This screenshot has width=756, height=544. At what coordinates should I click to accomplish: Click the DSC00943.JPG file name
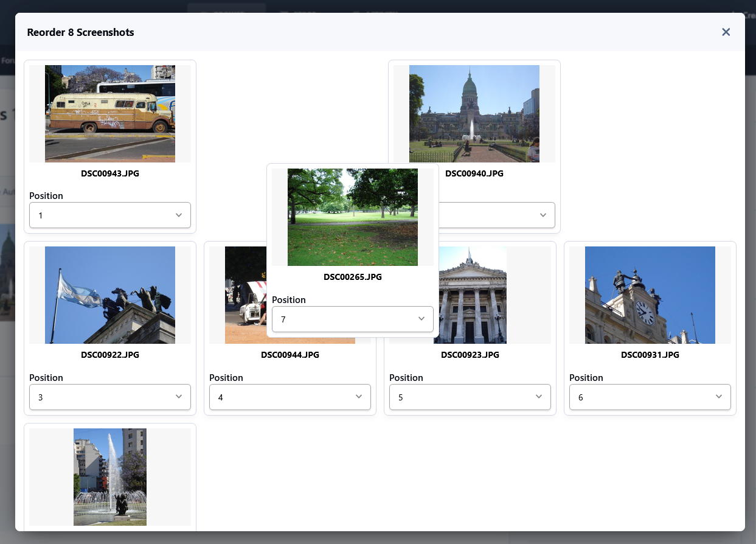click(x=110, y=173)
